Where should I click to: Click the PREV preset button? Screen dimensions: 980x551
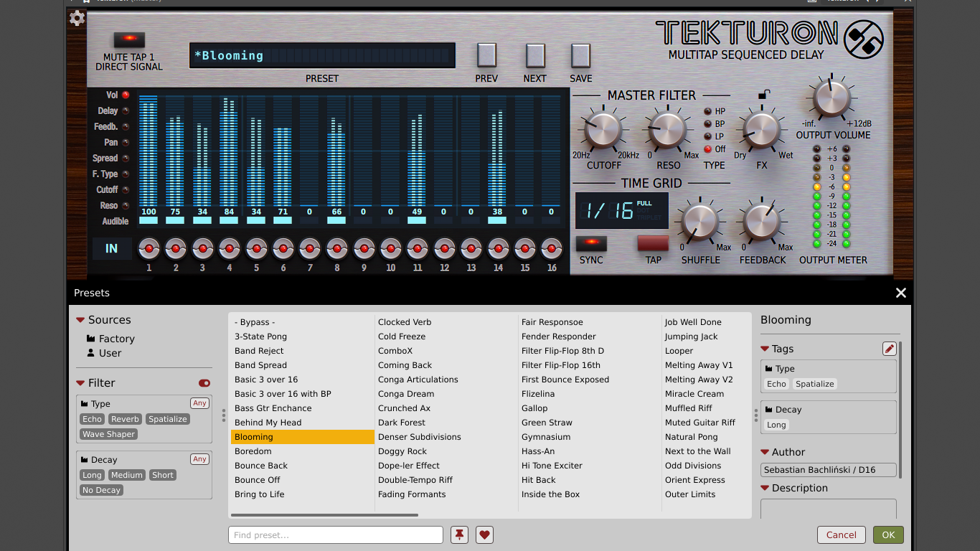pyautogui.click(x=486, y=55)
